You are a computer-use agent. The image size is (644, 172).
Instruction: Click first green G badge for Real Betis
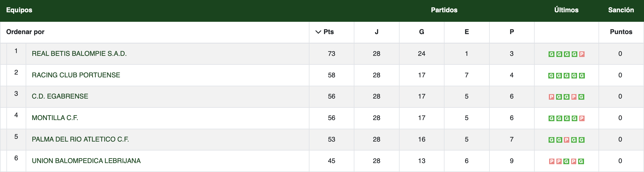(x=551, y=54)
